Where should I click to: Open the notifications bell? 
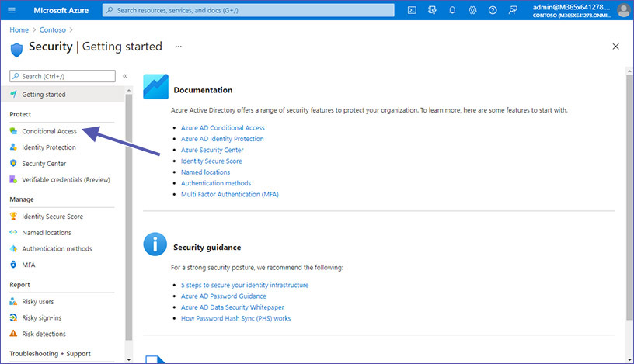tap(452, 10)
